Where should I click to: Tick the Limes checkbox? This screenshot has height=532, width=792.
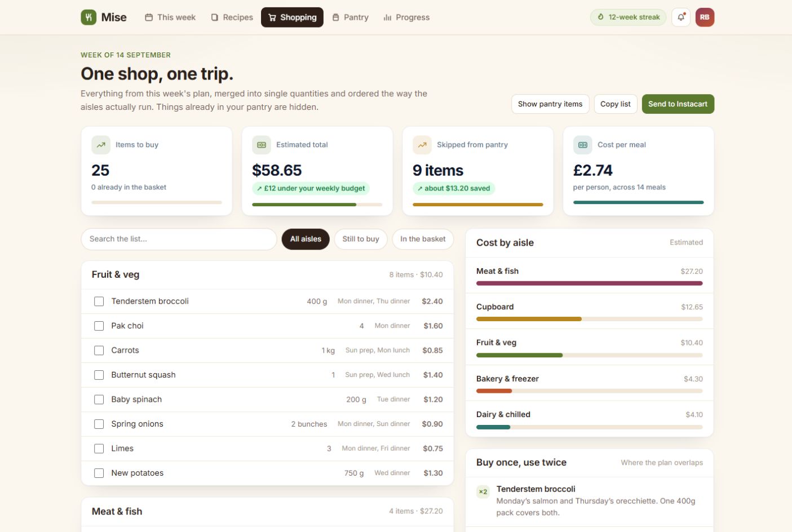(99, 449)
